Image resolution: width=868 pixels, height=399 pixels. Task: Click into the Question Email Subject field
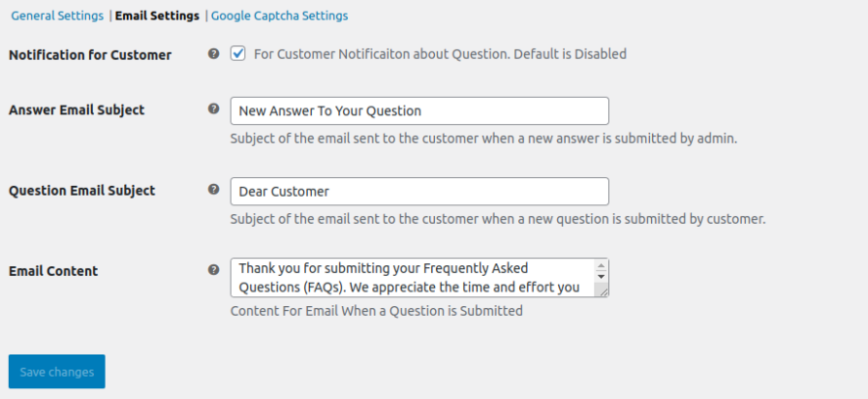418,191
